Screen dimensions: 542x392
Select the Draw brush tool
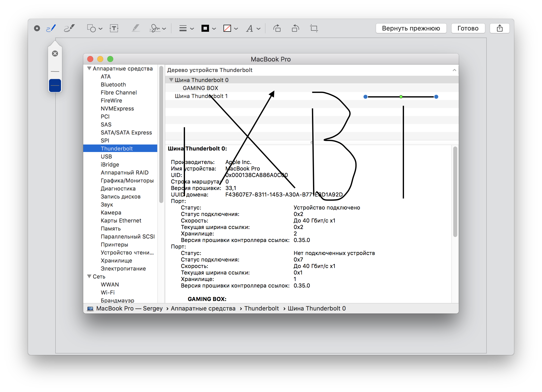pyautogui.click(x=69, y=28)
